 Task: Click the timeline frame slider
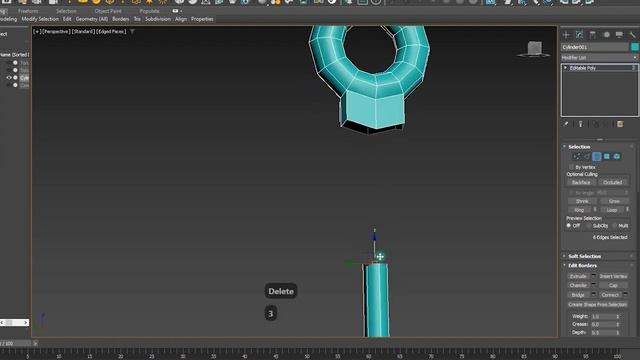click(x=16, y=343)
